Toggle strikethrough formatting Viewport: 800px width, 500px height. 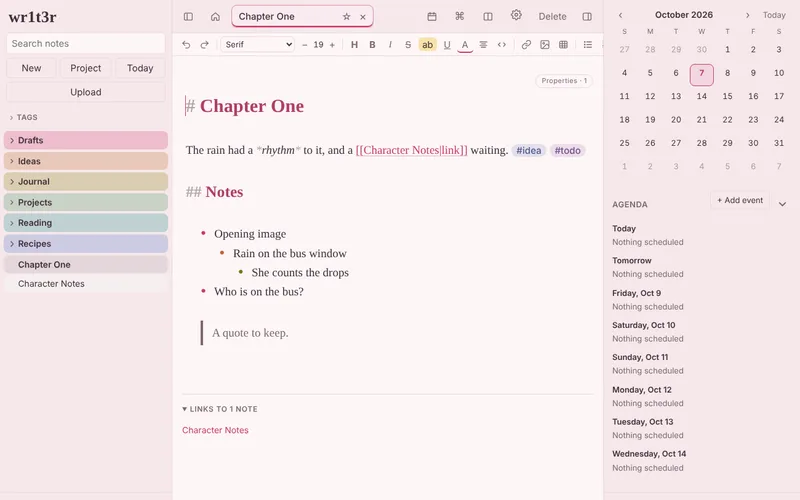[408, 44]
